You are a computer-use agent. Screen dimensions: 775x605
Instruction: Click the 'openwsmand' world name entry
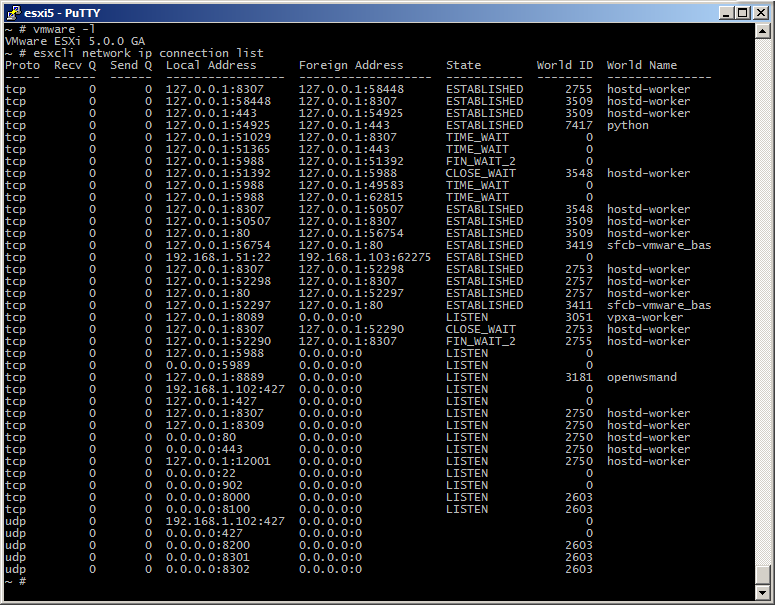coord(641,377)
